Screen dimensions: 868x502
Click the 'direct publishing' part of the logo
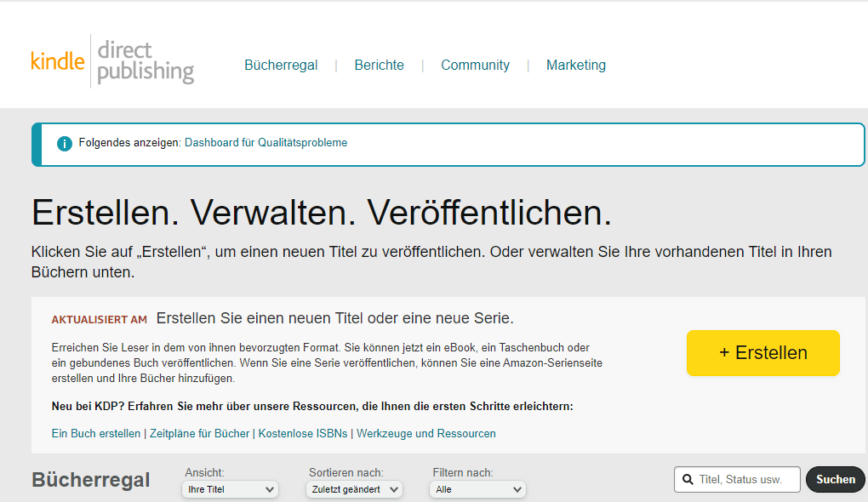(146, 60)
